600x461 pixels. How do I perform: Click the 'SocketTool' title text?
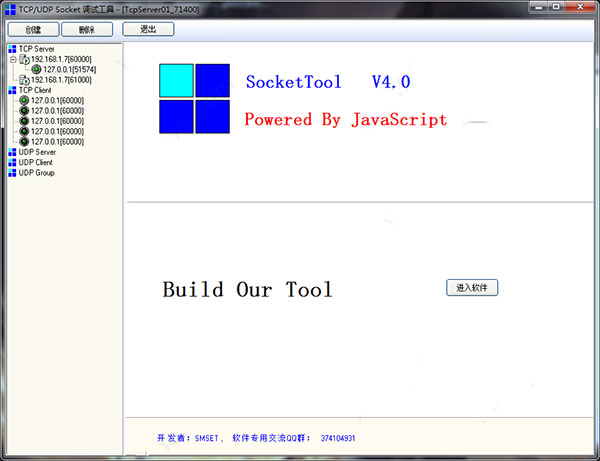click(x=293, y=82)
